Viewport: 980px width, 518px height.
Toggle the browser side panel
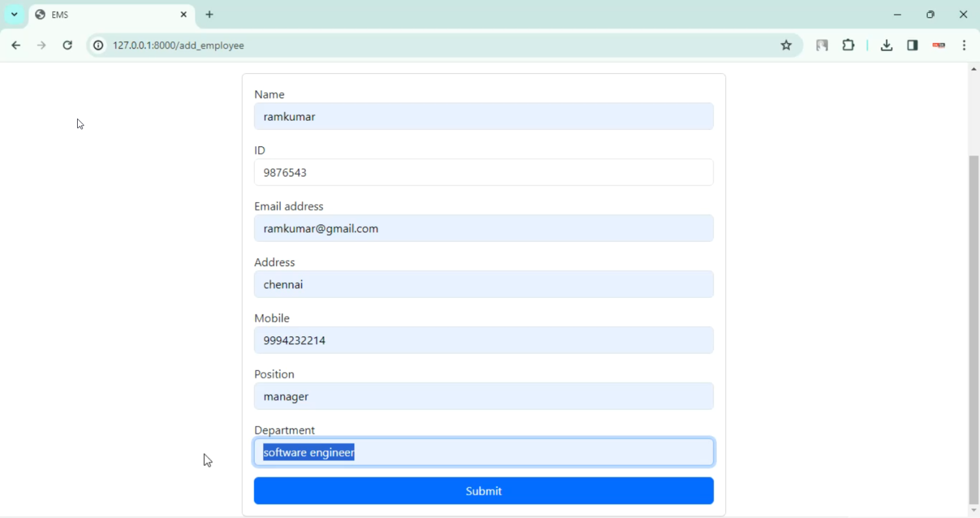[x=913, y=46]
